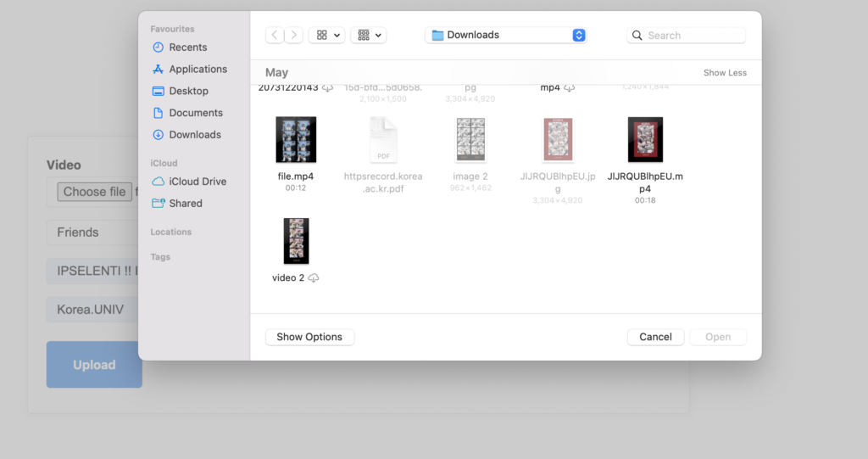Click the httpsrecord.korea.ac.kr.pdf file icon
The image size is (868, 459).
[x=383, y=140]
